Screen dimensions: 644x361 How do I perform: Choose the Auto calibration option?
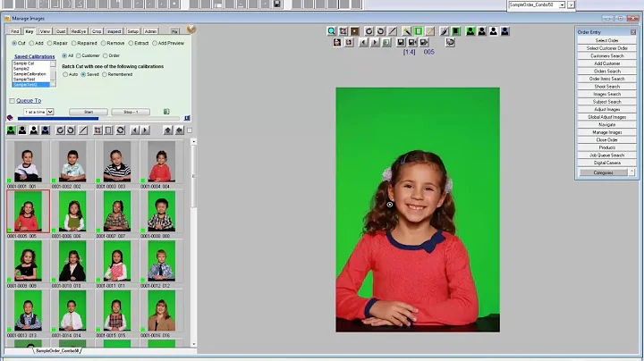[71, 75]
